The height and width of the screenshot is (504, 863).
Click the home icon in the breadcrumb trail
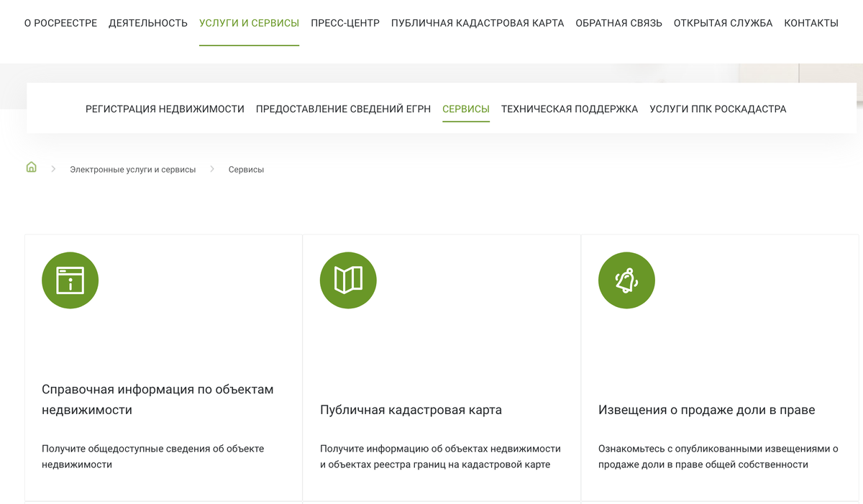pos(31,168)
